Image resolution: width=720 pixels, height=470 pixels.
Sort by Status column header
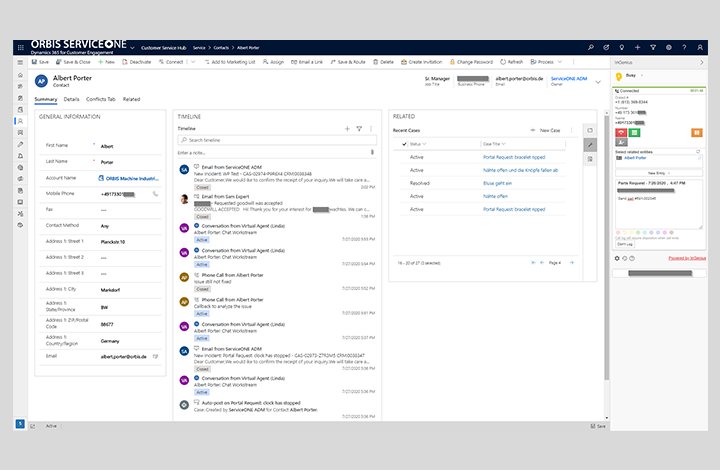(x=418, y=144)
